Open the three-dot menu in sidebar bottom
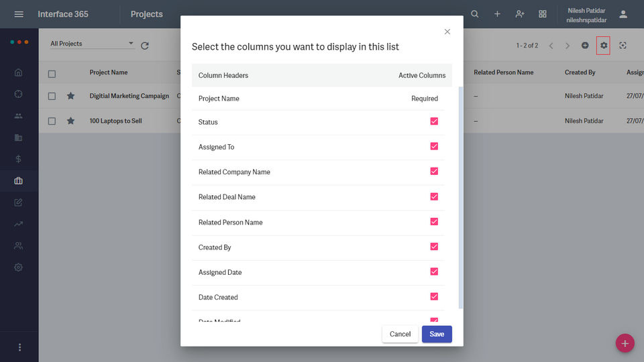The height and width of the screenshot is (362, 644). click(x=19, y=347)
